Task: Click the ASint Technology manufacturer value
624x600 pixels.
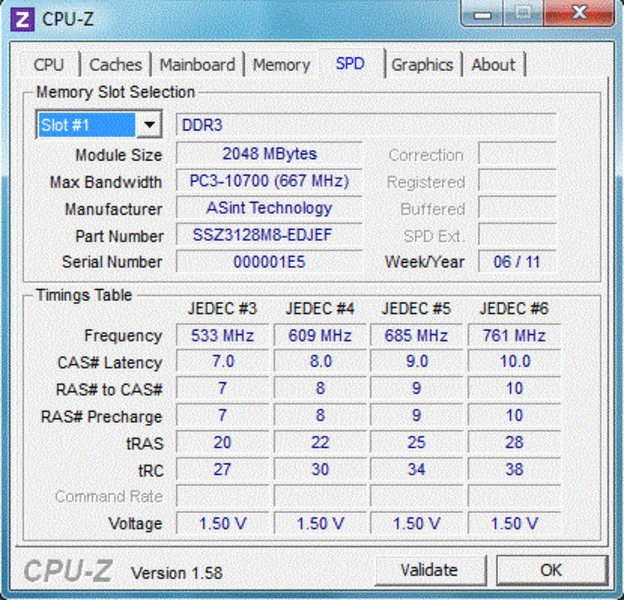Action: pyautogui.click(x=269, y=208)
